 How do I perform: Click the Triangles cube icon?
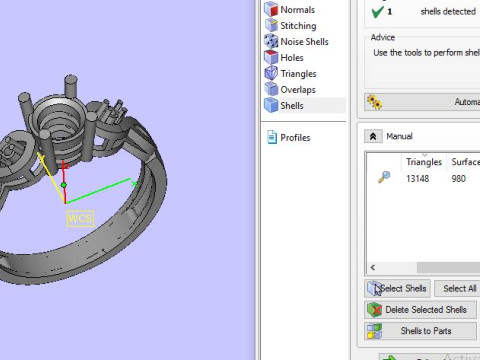click(271, 73)
